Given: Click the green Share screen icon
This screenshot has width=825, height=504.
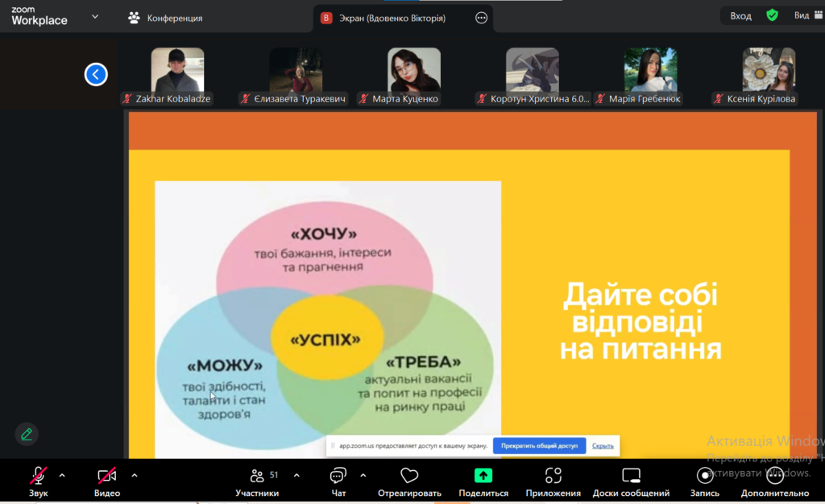Looking at the screenshot, I should 483,476.
